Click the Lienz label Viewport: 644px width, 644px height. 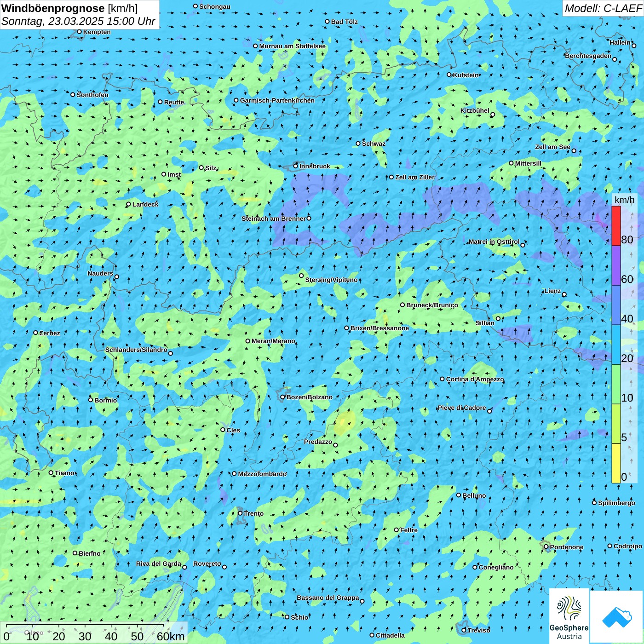pos(552,291)
